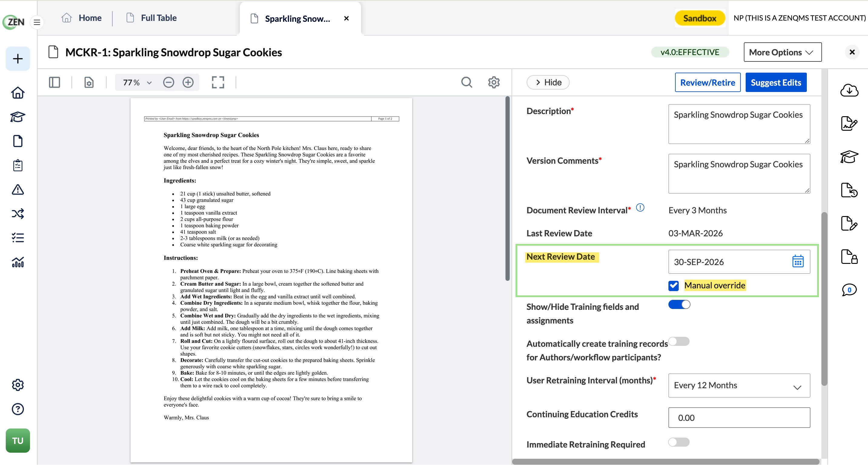Screen dimensions: 868x466
Task: Open the Training graduation cap sidebar icon
Action: [x=18, y=117]
